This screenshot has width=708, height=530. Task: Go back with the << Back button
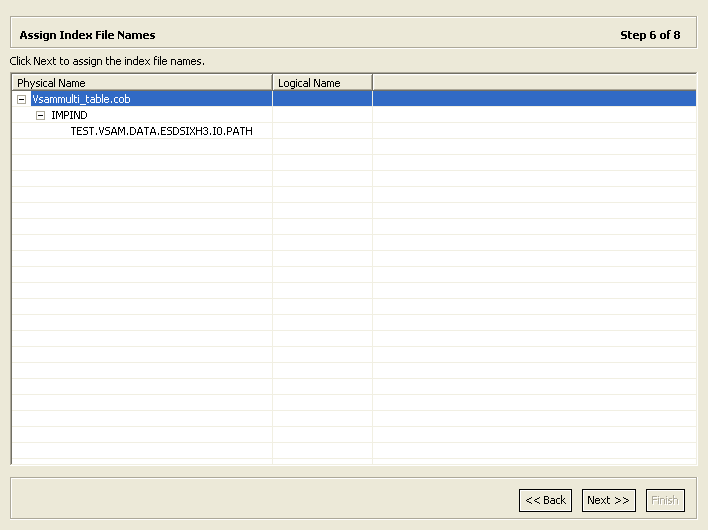coord(545,500)
